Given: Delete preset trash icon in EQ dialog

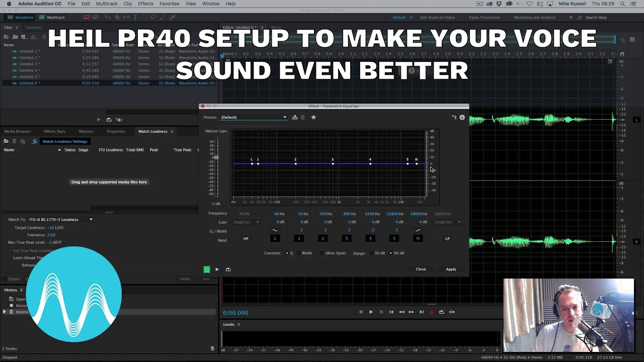Looking at the screenshot, I should pyautogui.click(x=302, y=117).
